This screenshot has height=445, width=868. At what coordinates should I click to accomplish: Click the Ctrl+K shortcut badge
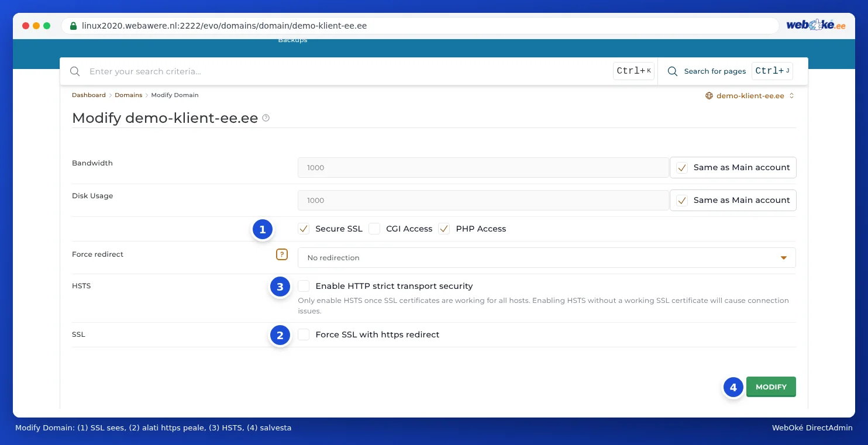pos(633,71)
